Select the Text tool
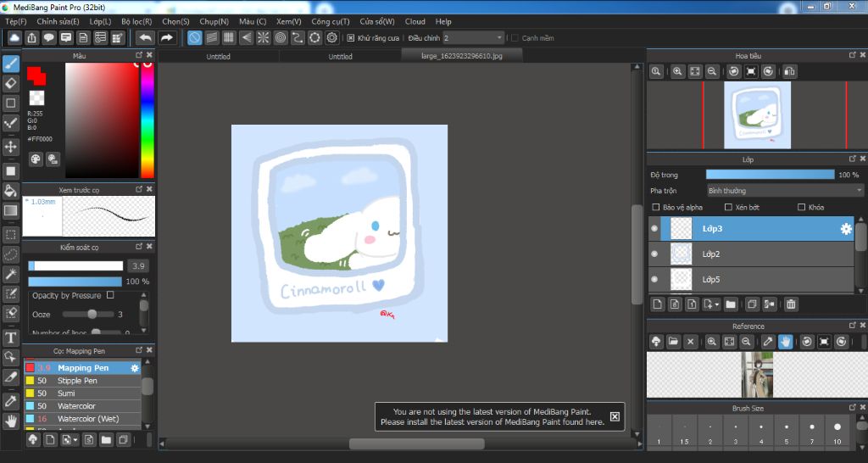 pos(10,337)
